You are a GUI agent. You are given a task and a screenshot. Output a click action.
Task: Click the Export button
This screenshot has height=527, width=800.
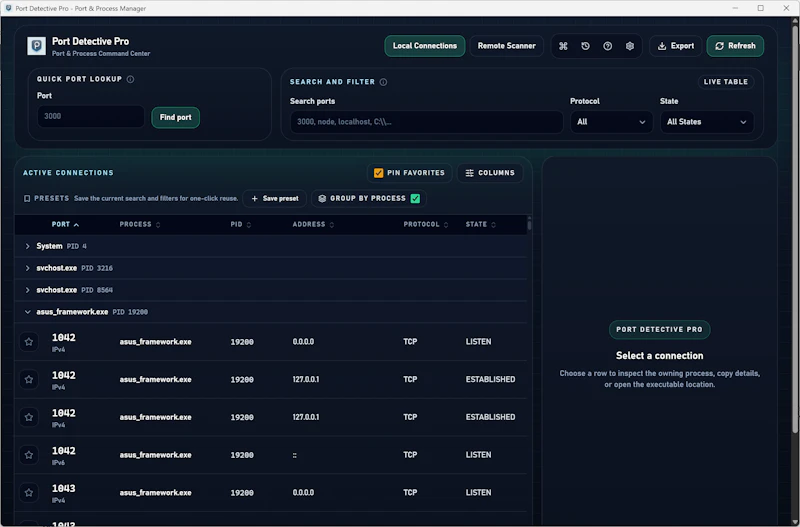(x=676, y=46)
